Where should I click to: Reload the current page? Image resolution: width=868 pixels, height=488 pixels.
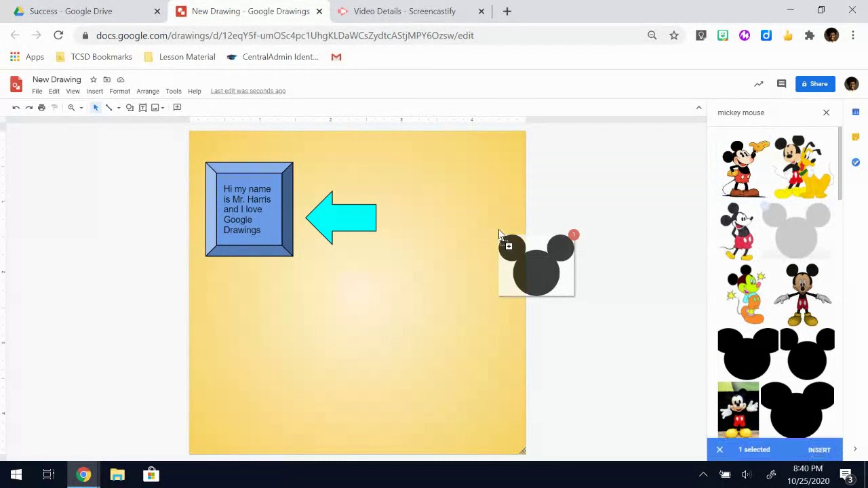[x=58, y=35]
